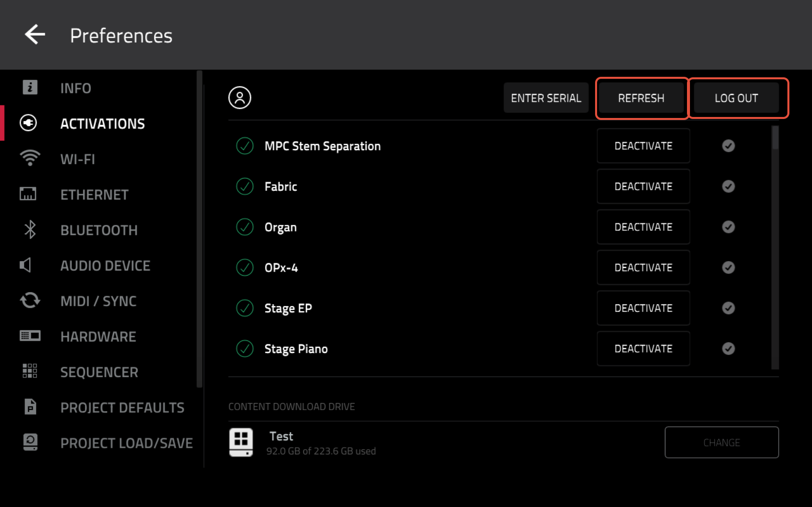Screen dimensions: 812x507
Task: Click the Hardware device icon
Action: pyautogui.click(x=30, y=336)
